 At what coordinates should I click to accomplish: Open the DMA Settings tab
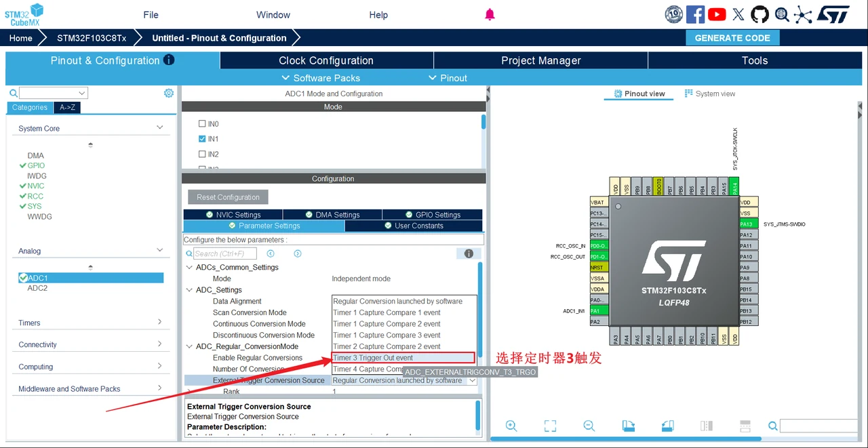coord(332,215)
